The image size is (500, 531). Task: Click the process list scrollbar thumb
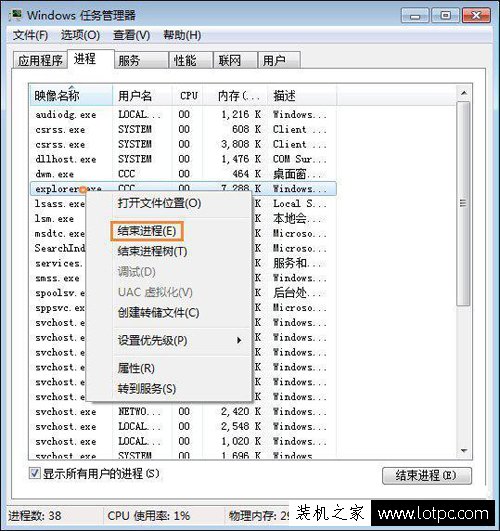tap(463, 203)
